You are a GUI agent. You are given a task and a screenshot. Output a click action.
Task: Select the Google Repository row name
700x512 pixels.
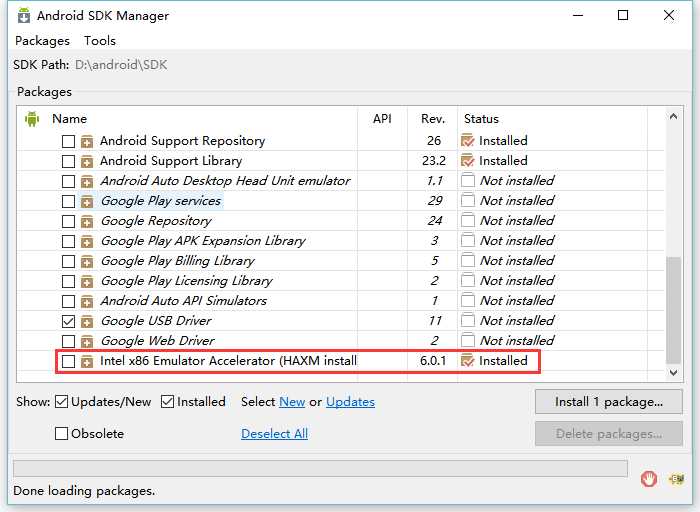tap(156, 221)
